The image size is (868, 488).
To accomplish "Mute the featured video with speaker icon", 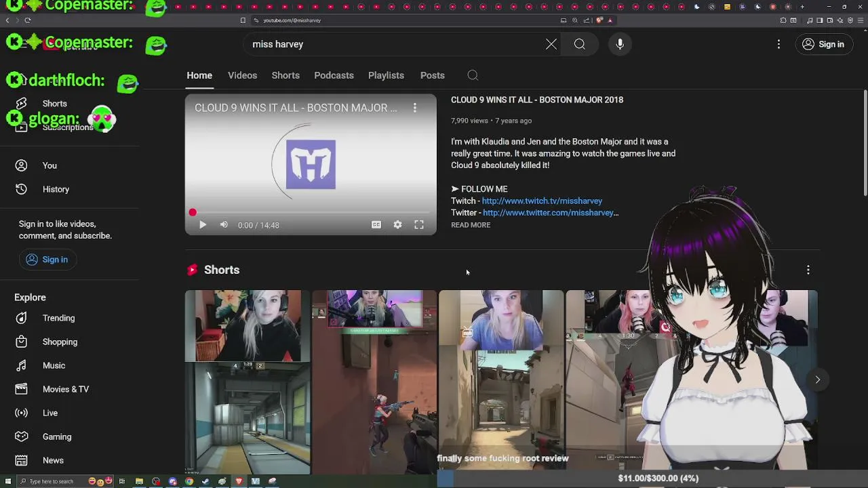I will pos(224,225).
